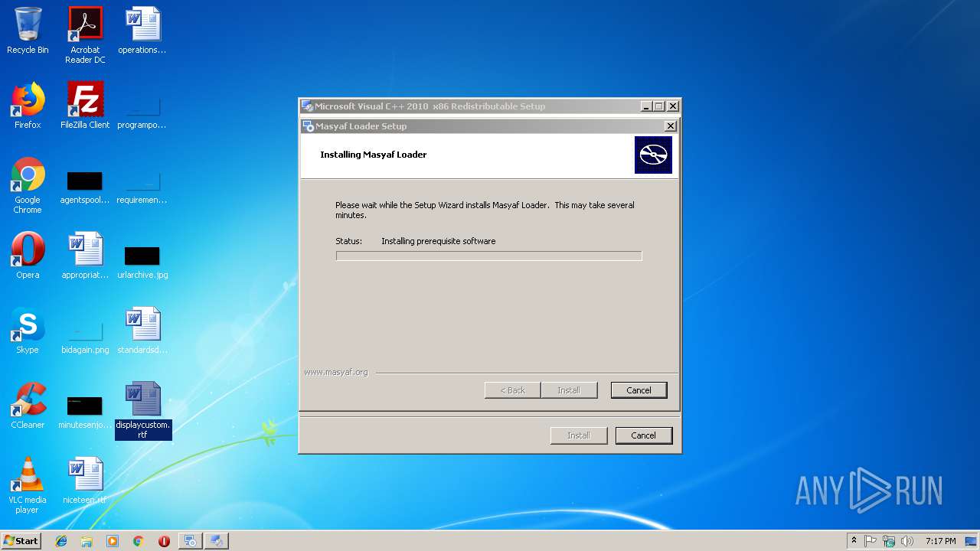Select the standardsd Word document icon

142,331
